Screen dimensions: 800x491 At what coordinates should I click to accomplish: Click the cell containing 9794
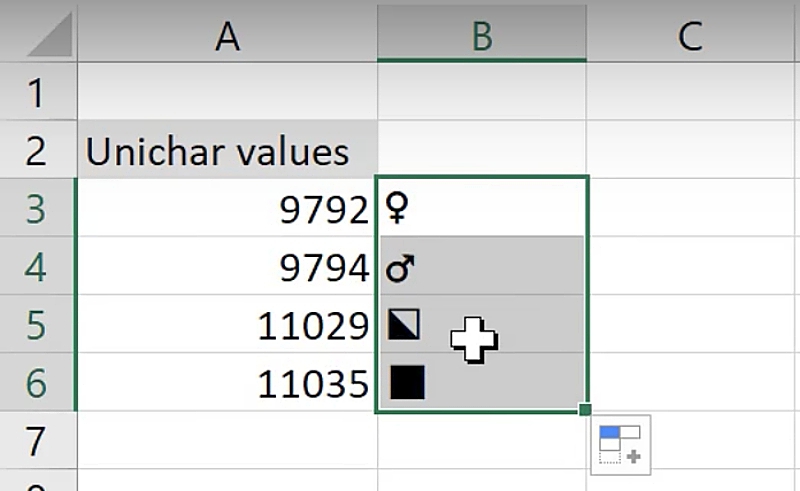[228, 267]
